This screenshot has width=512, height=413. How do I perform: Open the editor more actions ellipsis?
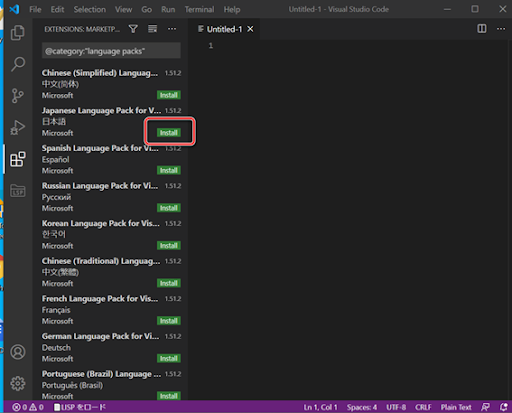coord(501,29)
